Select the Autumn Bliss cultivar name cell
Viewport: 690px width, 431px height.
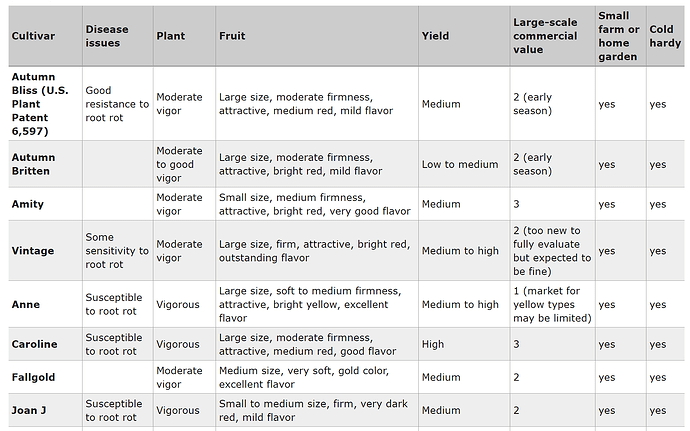44,104
